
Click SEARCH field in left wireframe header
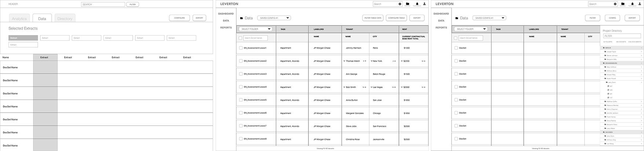click(x=103, y=4)
